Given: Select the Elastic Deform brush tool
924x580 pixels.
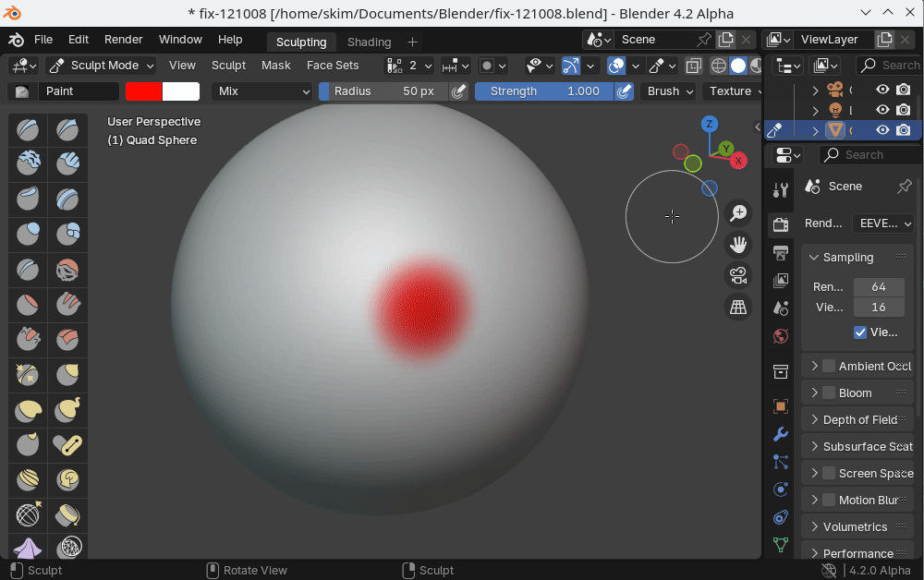Looking at the screenshot, I should (28, 410).
